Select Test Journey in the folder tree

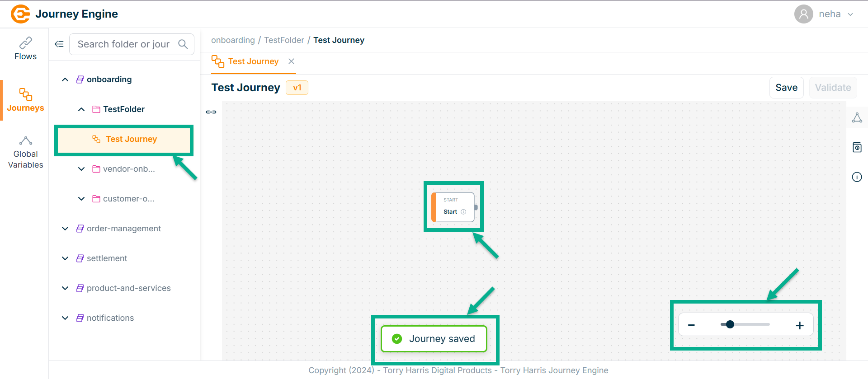coord(131,139)
